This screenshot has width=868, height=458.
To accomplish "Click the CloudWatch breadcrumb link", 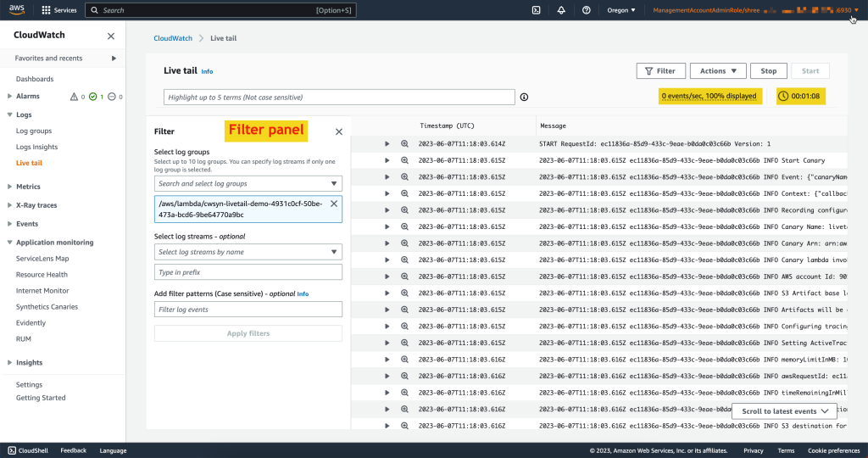I will tap(173, 38).
